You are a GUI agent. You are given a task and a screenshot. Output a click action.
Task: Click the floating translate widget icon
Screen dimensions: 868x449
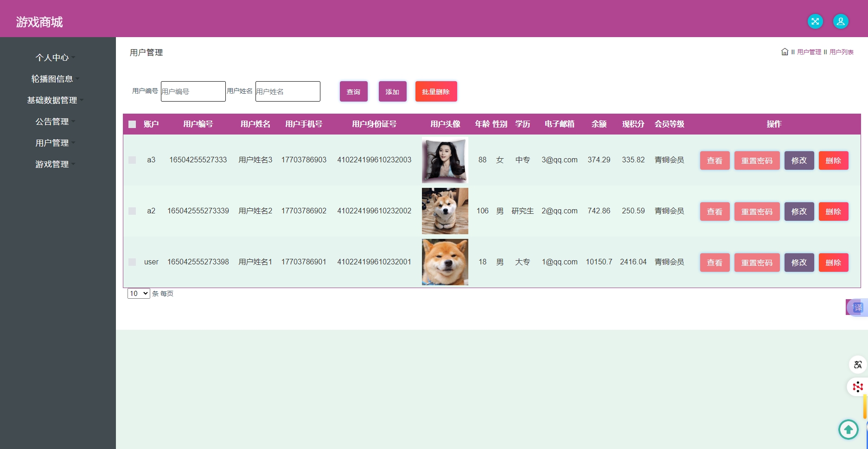pyautogui.click(x=857, y=308)
